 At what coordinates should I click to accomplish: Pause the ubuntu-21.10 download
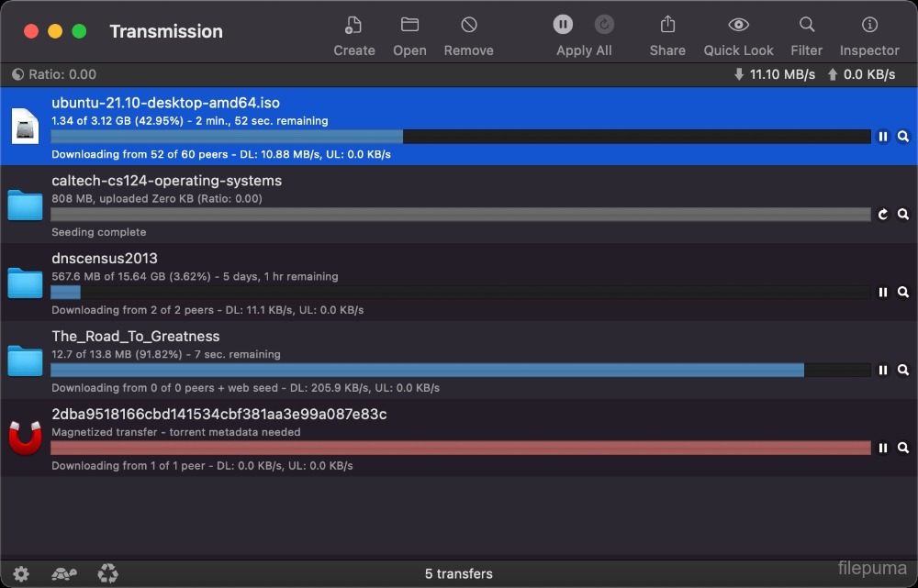pyautogui.click(x=882, y=137)
